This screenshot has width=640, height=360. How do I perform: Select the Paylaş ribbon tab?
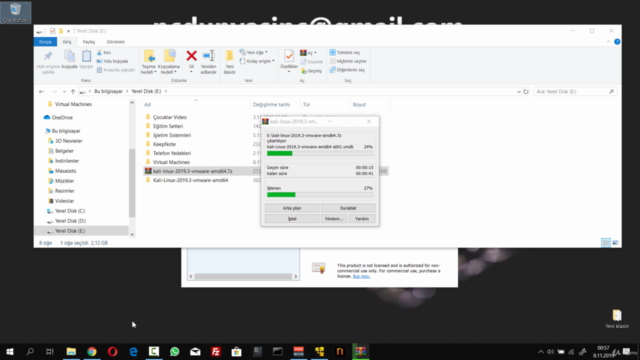pos(89,42)
